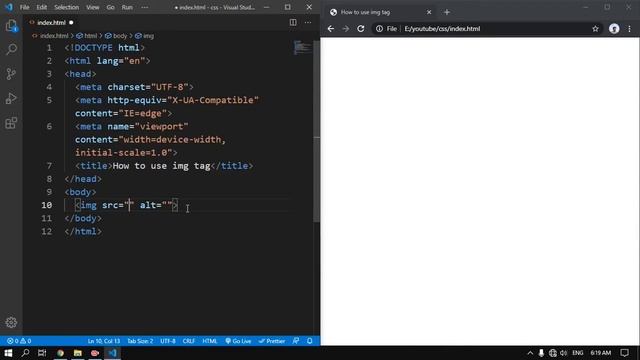Show errors and warnings count
640x360 pixels.
[x=19, y=341]
